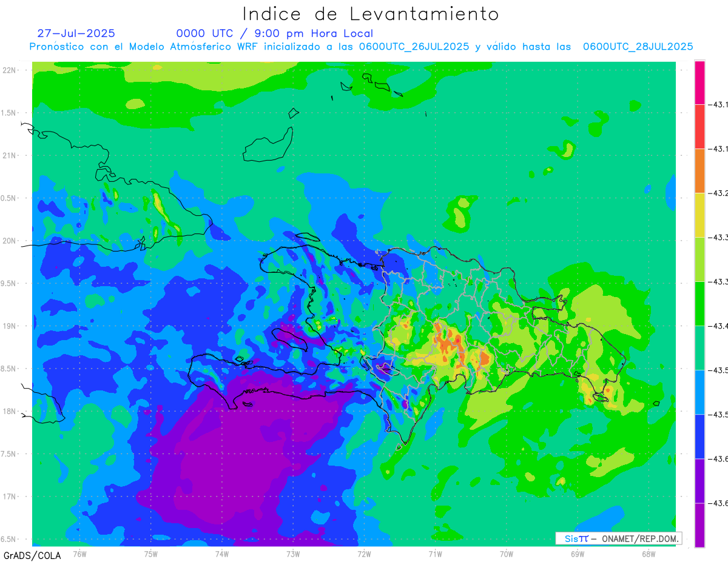Click the 7.5N latitude label

click(x=8, y=454)
